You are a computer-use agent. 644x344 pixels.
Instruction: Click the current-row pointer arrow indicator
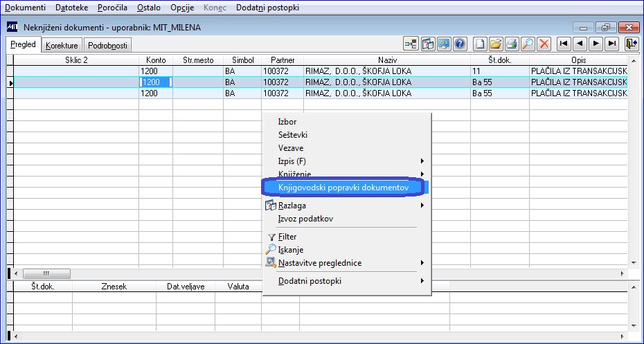click(x=10, y=82)
